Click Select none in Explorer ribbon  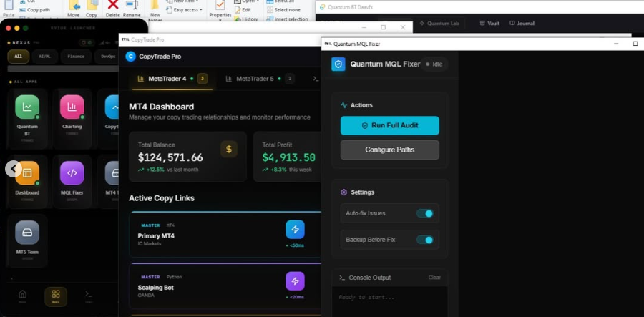click(283, 10)
